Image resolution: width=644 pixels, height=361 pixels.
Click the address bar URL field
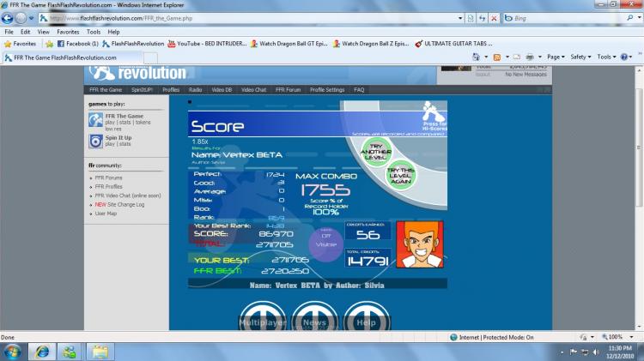coord(247,19)
